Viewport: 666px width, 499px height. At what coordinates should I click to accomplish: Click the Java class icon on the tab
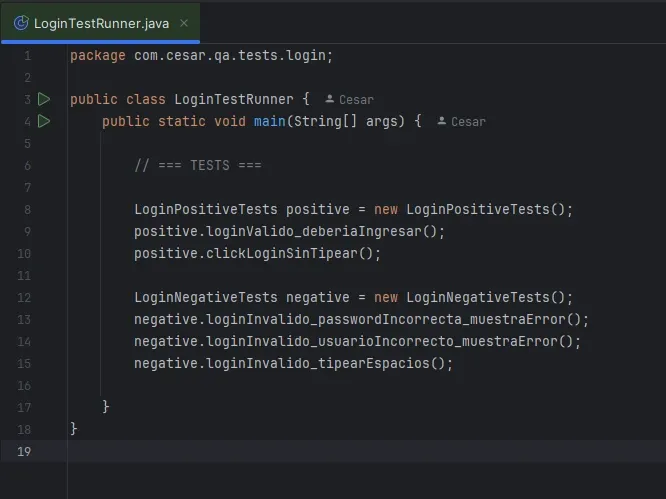pyautogui.click(x=21, y=23)
